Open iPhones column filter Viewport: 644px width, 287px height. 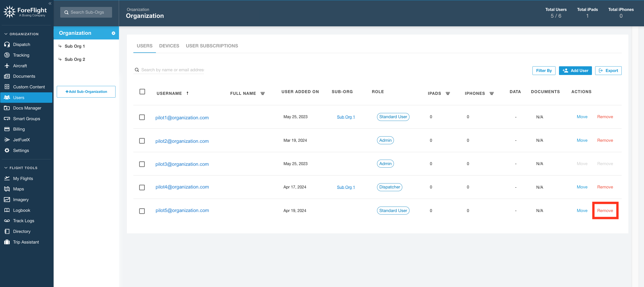[x=492, y=93]
